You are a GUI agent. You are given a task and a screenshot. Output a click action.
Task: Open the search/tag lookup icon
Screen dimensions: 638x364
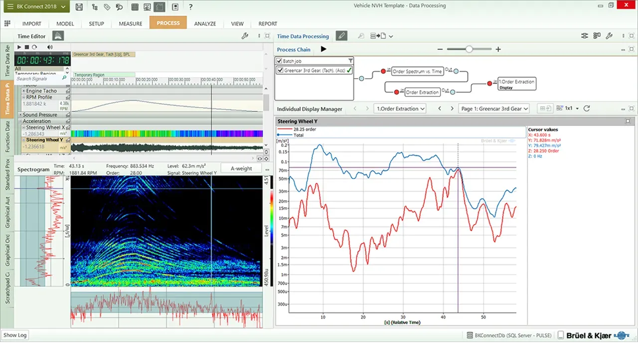(119, 6)
